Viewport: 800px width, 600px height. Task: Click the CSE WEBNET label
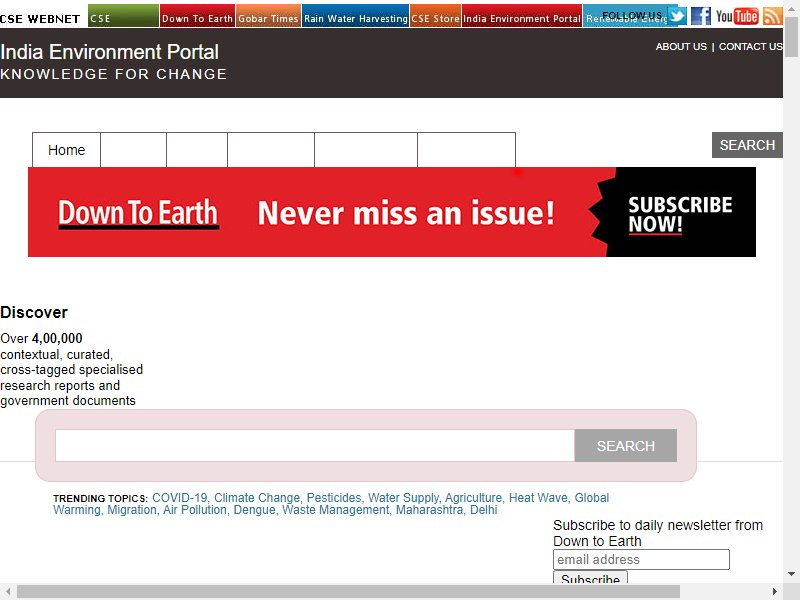pyautogui.click(x=40, y=19)
